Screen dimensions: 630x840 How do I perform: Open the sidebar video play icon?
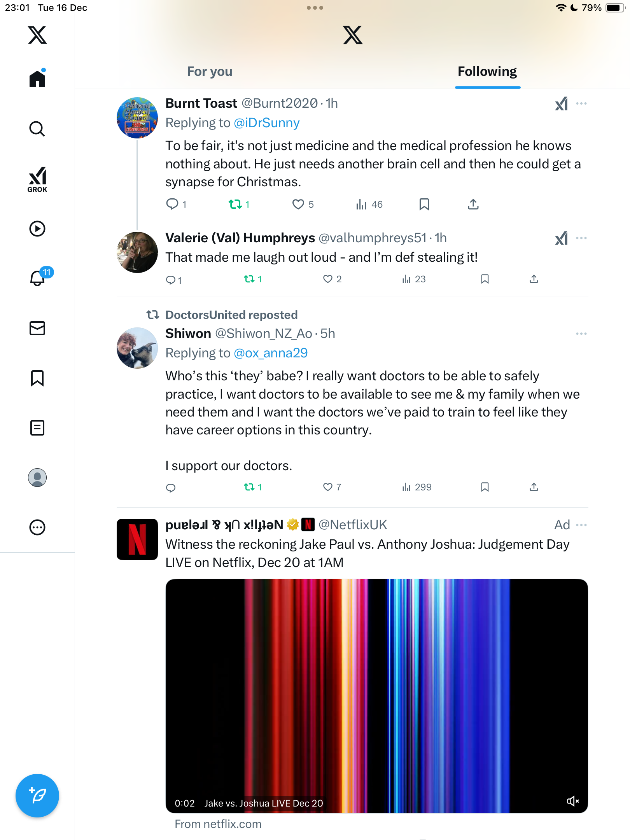37,229
